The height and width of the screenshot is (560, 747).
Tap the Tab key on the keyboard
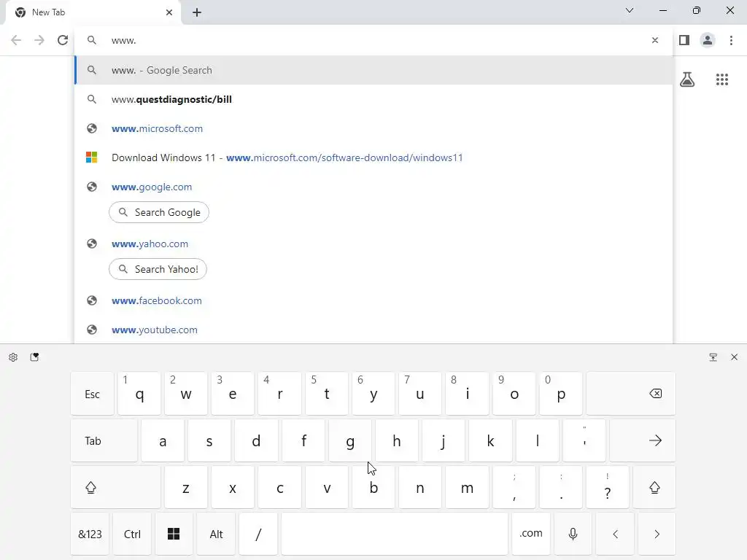click(104, 440)
